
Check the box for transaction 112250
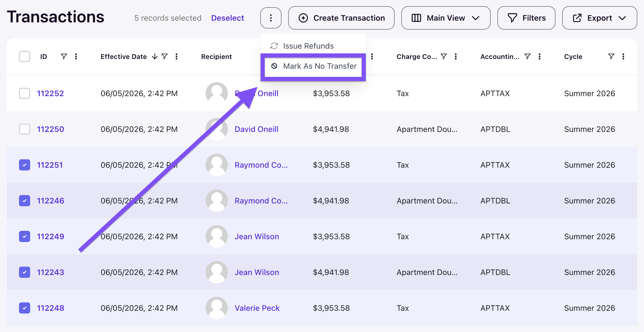click(25, 129)
